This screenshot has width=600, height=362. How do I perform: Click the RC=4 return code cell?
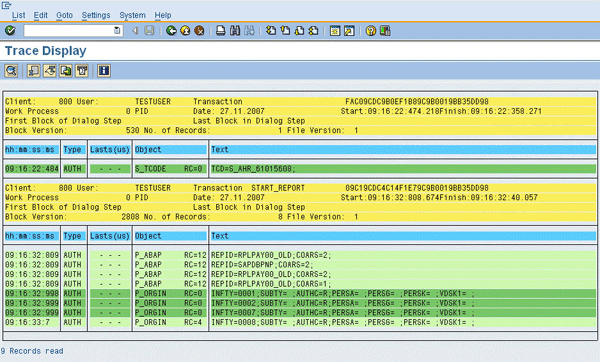pyautogui.click(x=193, y=322)
